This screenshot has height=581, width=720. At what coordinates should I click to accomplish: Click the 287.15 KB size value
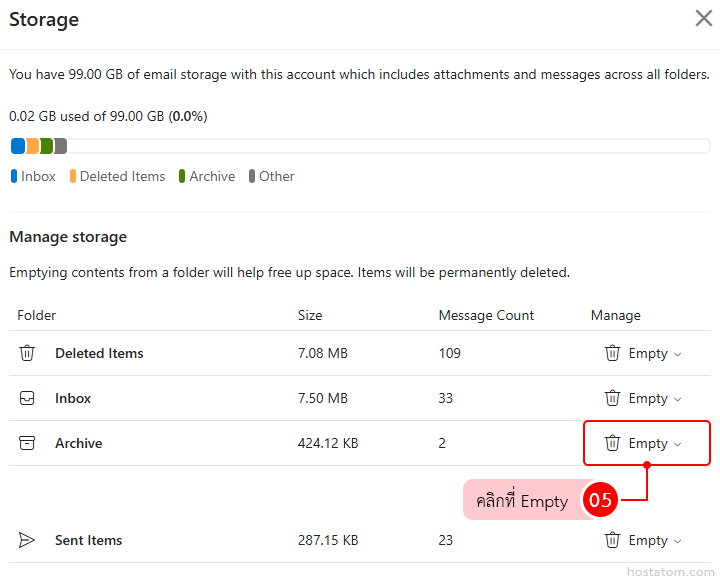coord(328,540)
